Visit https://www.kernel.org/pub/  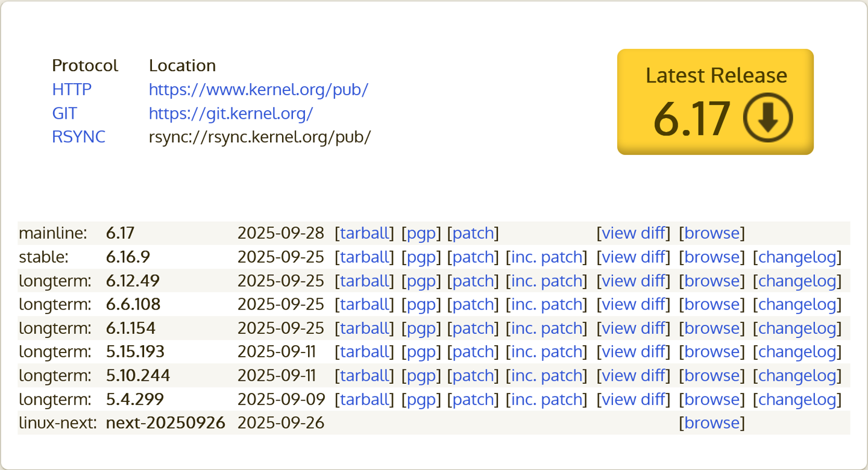[259, 89]
